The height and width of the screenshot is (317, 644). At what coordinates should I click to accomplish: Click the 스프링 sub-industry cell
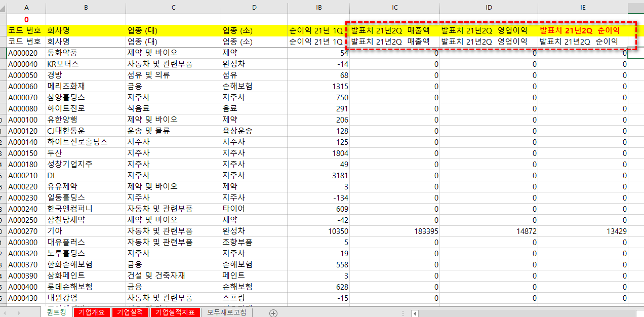click(x=254, y=298)
